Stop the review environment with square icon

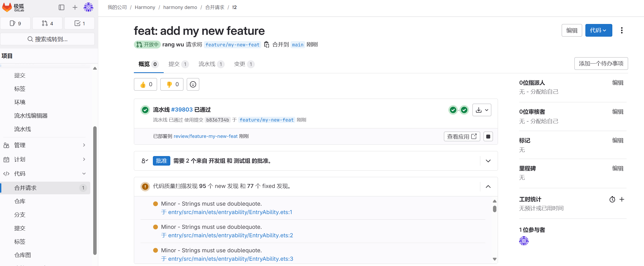pyautogui.click(x=488, y=136)
